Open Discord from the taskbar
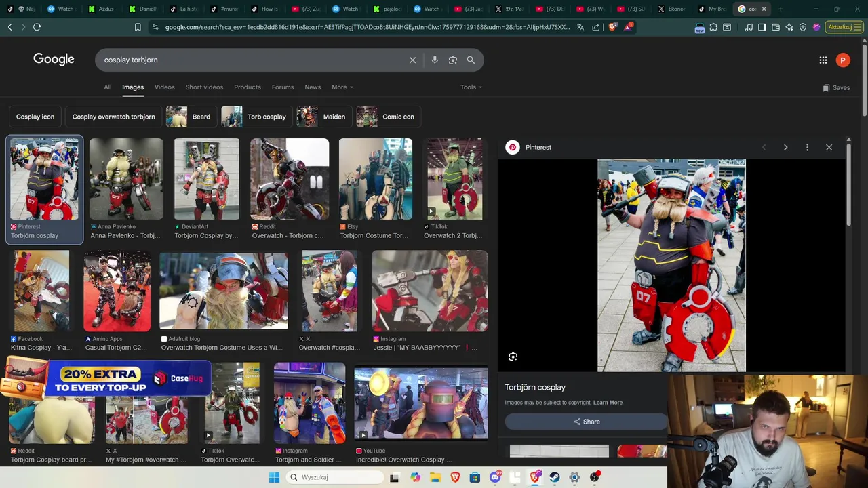The image size is (868, 488). 496,477
